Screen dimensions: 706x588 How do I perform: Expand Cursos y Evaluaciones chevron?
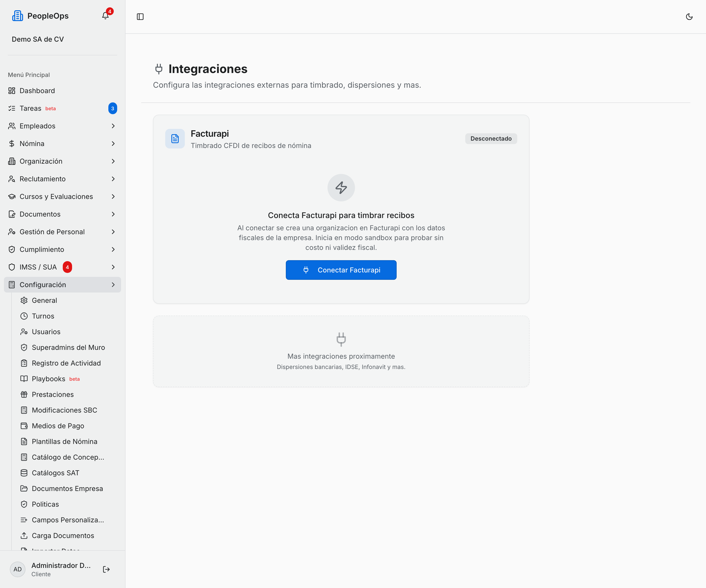(113, 196)
